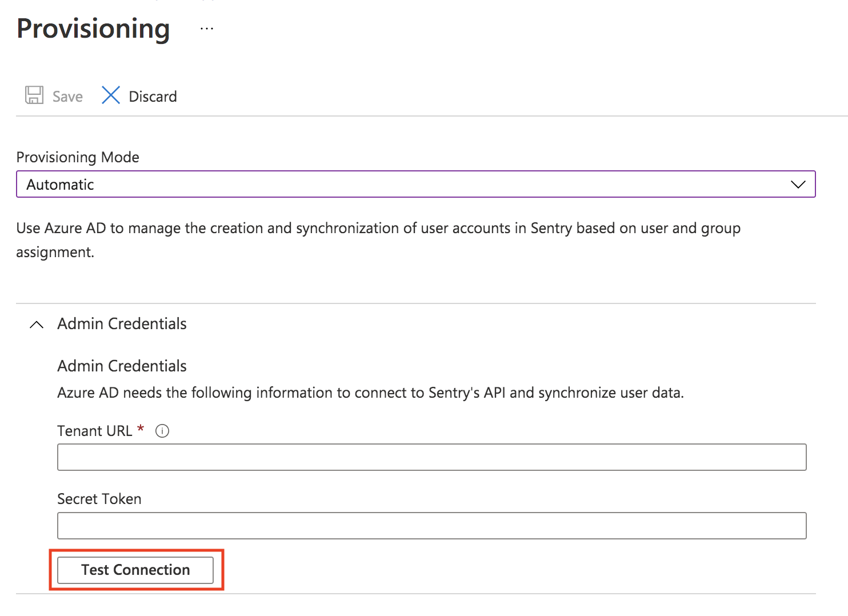The height and width of the screenshot is (616, 848).
Task: Click the dropdown chevron showing Automatic
Action: pyautogui.click(x=798, y=184)
